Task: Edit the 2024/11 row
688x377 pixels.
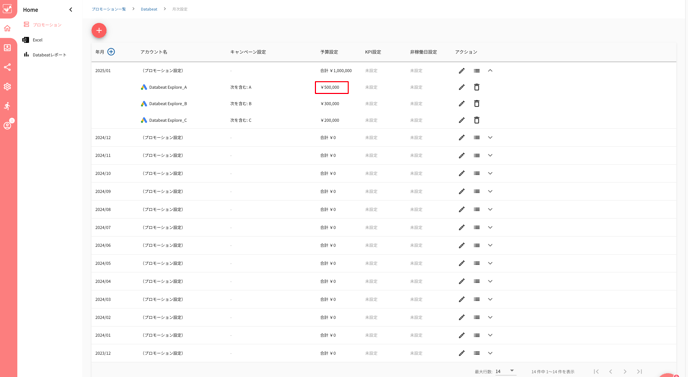Action: point(462,156)
